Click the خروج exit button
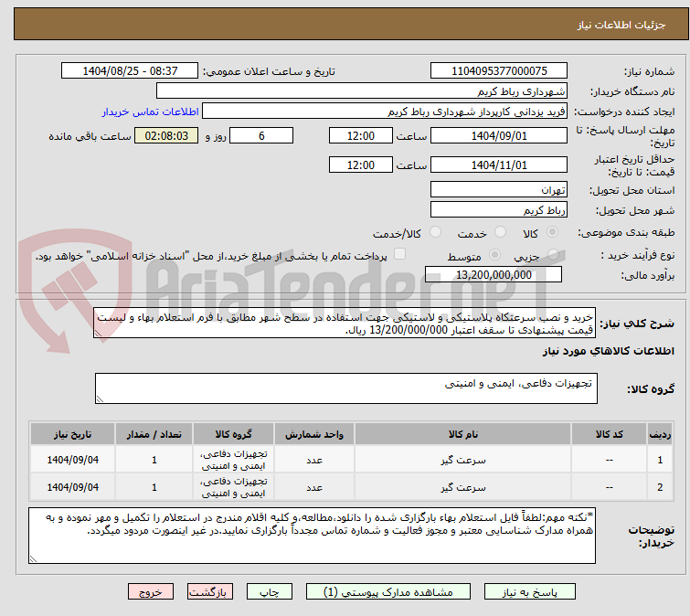This screenshot has width=690, height=616. point(151,592)
